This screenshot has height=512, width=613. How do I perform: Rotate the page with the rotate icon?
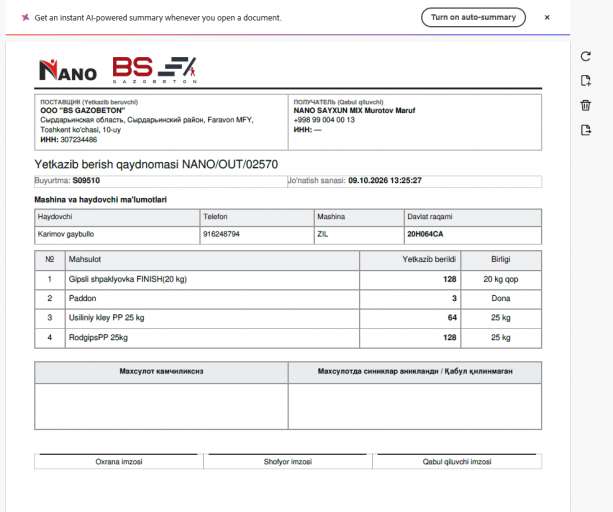click(585, 56)
